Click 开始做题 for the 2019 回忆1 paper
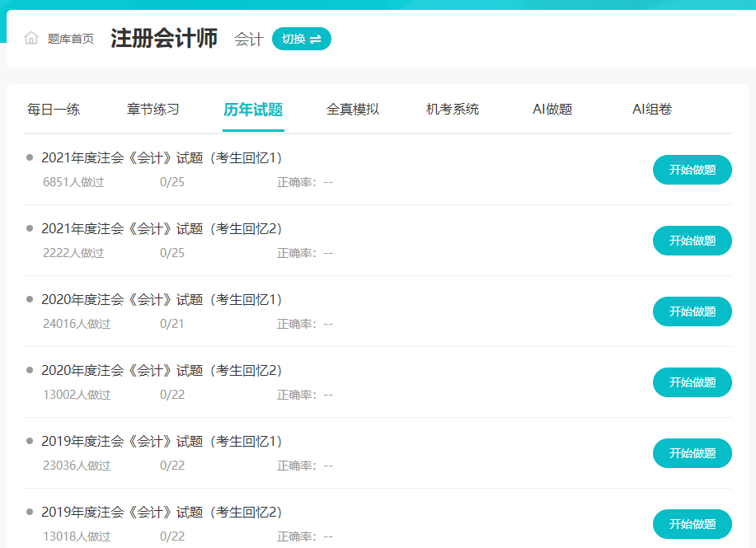Viewport: 756px width, 548px height. click(692, 452)
